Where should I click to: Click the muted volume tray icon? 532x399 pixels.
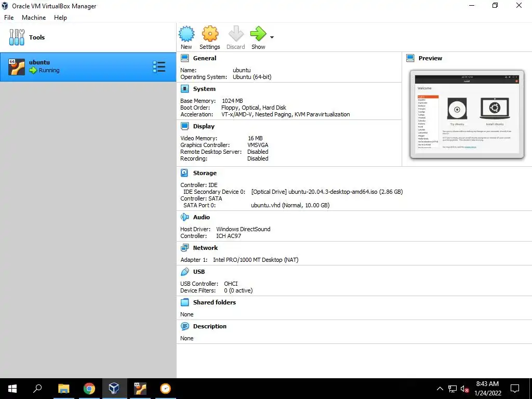pos(465,389)
